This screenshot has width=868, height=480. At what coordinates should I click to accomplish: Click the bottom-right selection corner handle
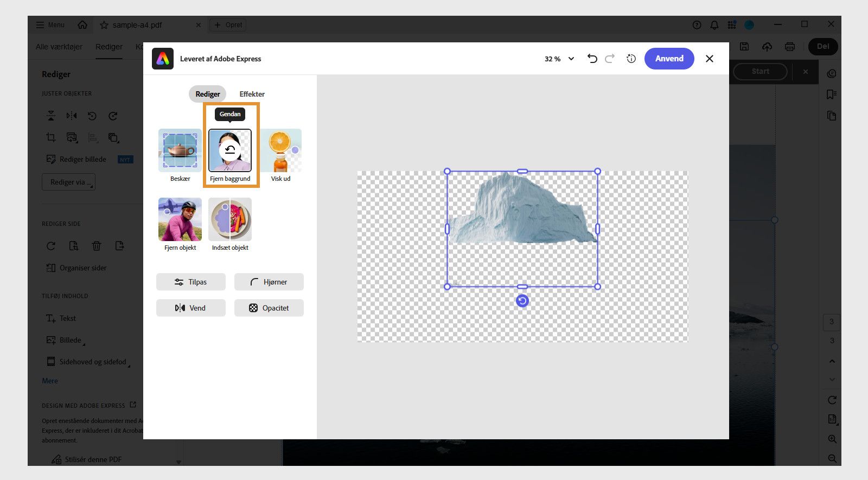point(597,287)
